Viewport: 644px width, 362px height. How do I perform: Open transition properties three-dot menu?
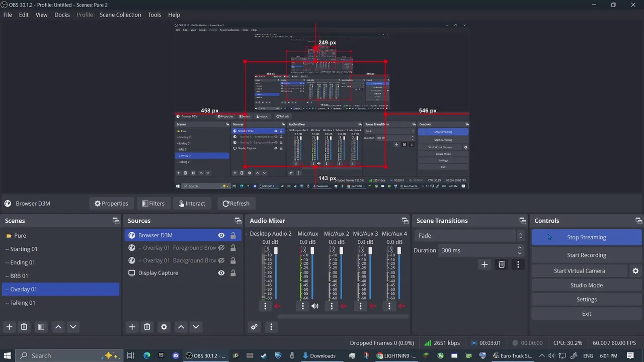[518, 264]
